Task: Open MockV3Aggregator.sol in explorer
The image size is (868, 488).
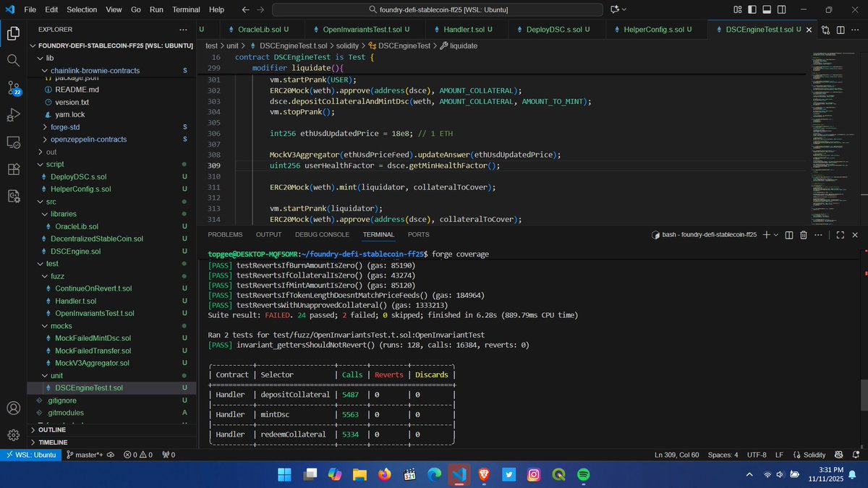Action: [x=92, y=363]
